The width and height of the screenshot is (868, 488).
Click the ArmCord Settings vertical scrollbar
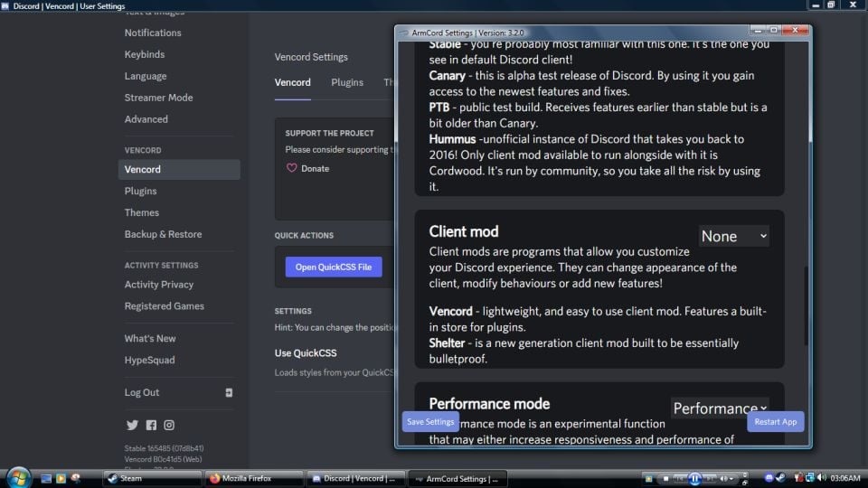807,305
